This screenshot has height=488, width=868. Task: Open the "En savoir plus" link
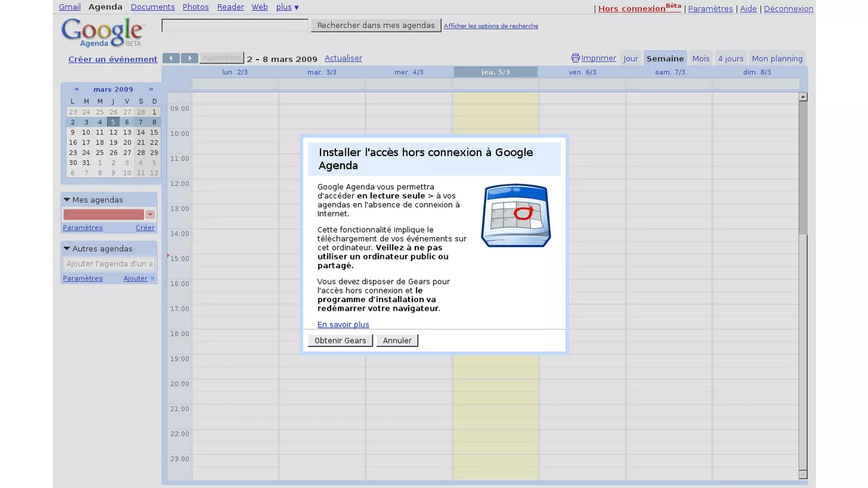click(343, 324)
